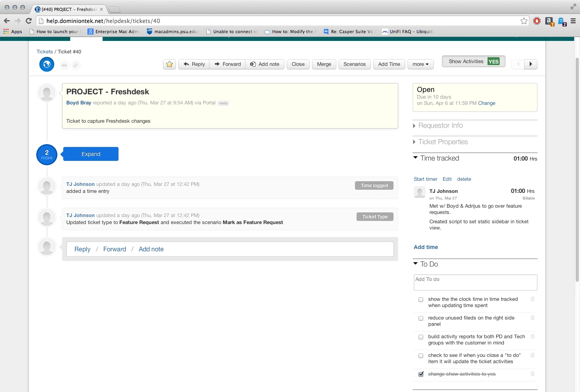Image resolution: width=580 pixels, height=392 pixels.
Task: Click the Add time link in sidebar
Action: [426, 247]
